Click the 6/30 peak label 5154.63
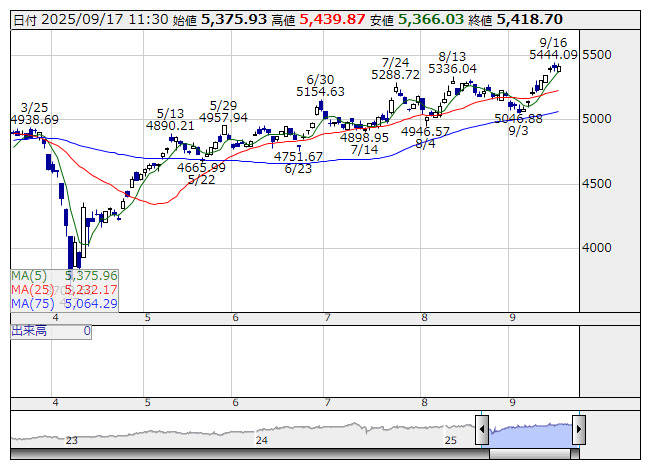The width and height of the screenshot is (653, 470). pos(320,92)
